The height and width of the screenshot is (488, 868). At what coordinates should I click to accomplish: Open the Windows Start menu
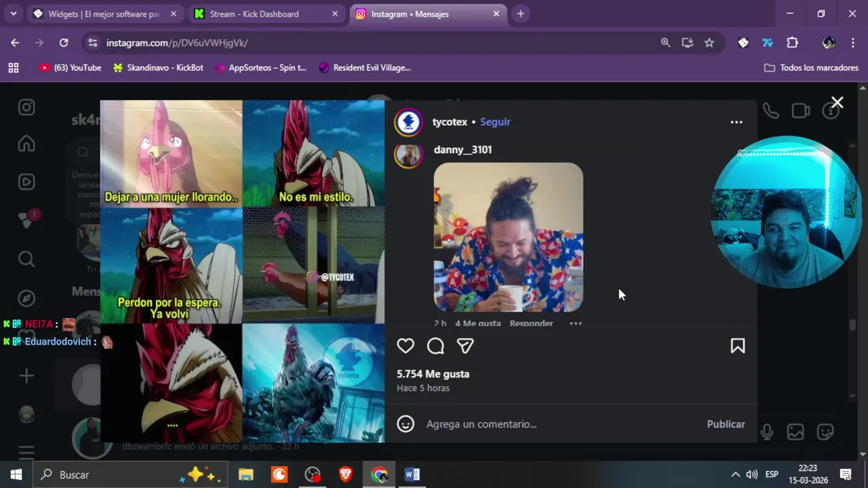pos(16,474)
